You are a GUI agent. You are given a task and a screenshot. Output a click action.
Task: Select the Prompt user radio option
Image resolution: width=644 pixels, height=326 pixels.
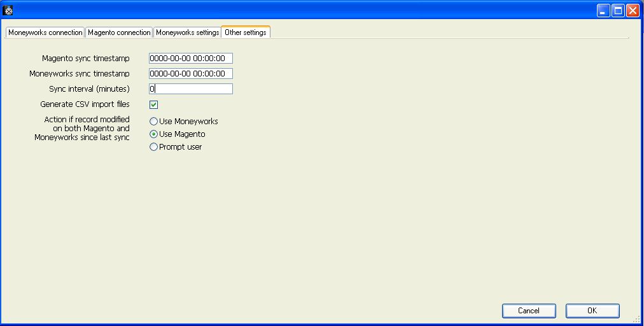(x=176, y=146)
